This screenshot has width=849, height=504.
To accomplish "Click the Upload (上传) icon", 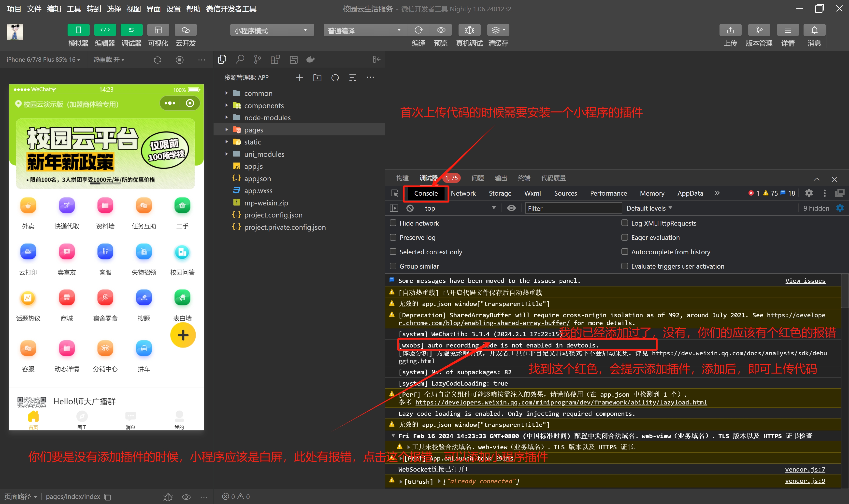I will (730, 30).
